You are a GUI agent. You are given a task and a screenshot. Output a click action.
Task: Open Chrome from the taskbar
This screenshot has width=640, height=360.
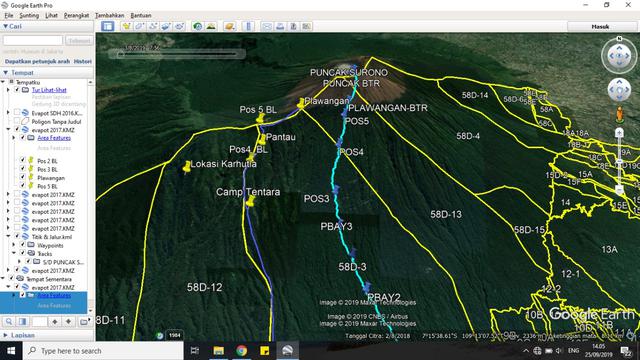(241, 351)
